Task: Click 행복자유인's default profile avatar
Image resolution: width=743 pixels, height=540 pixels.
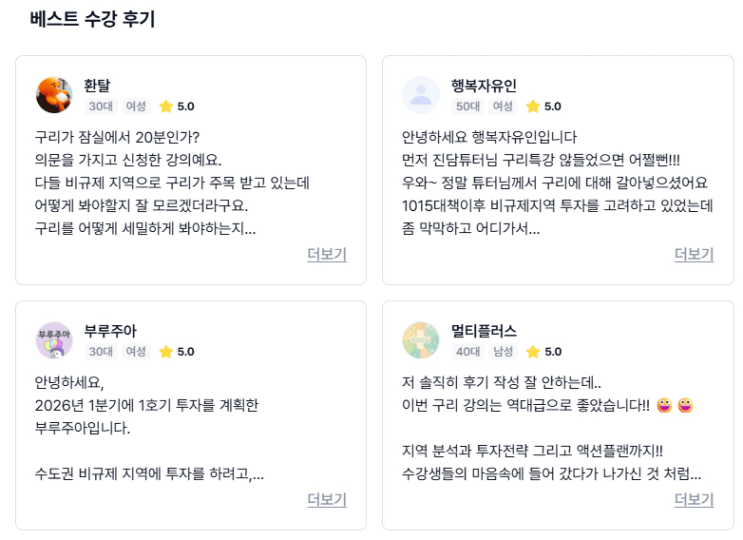Action: (x=421, y=95)
